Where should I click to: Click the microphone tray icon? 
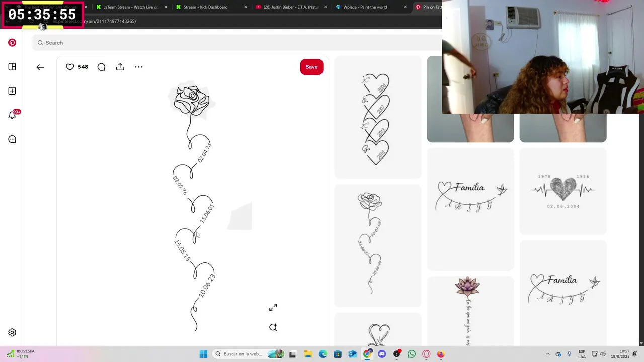click(569, 354)
